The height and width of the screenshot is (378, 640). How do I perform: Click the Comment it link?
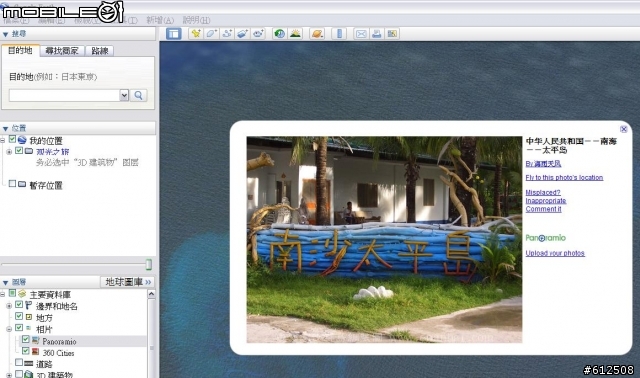click(543, 209)
